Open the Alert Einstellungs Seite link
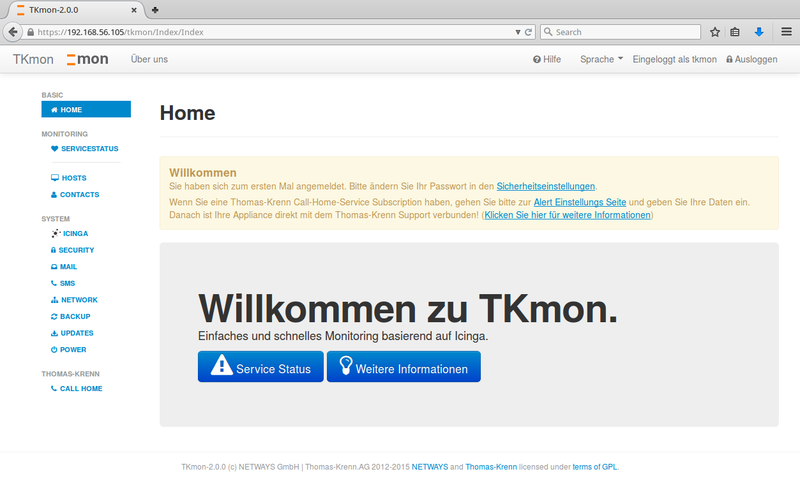This screenshot has height=490, width=800. (580, 202)
